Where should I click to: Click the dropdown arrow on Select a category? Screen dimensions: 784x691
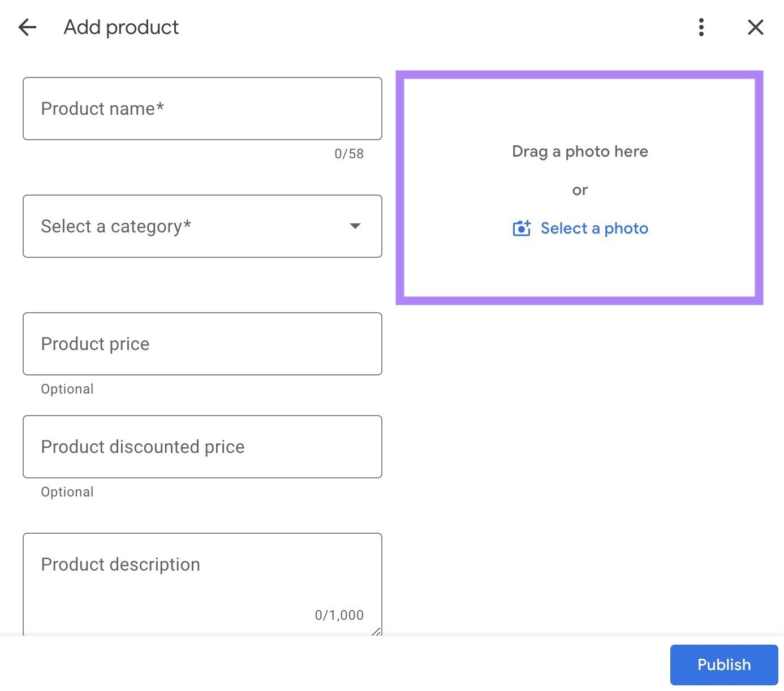click(x=355, y=226)
